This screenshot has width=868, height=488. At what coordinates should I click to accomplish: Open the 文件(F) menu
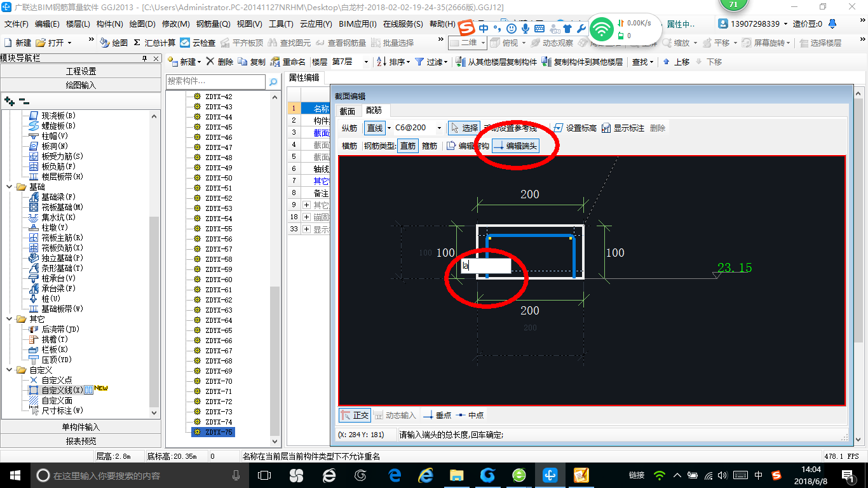point(17,24)
